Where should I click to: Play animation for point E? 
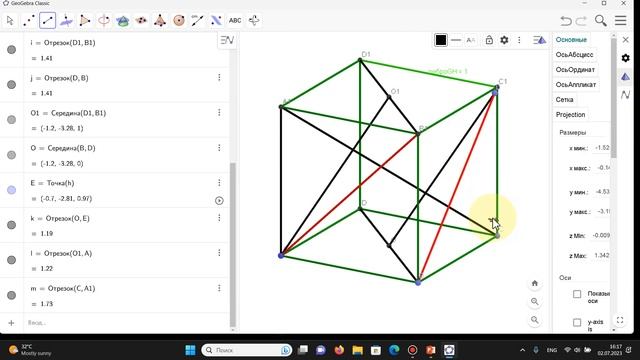coord(219,200)
